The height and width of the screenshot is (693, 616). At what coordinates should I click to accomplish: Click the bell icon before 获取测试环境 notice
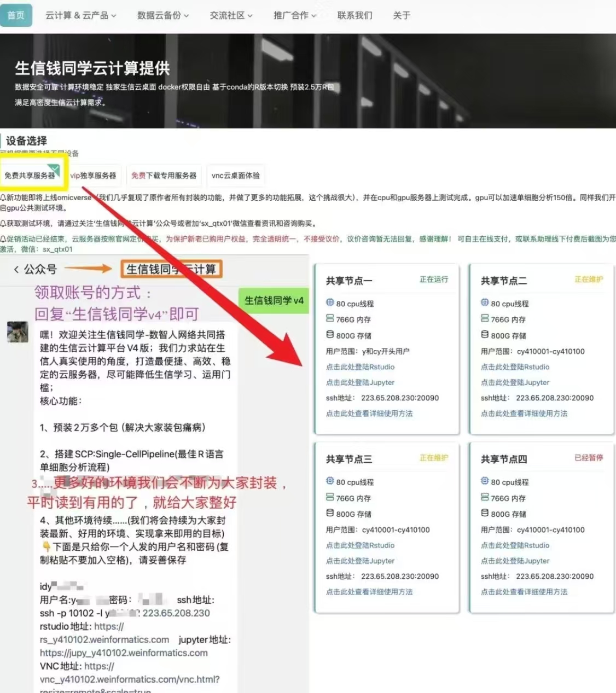pos(3,224)
